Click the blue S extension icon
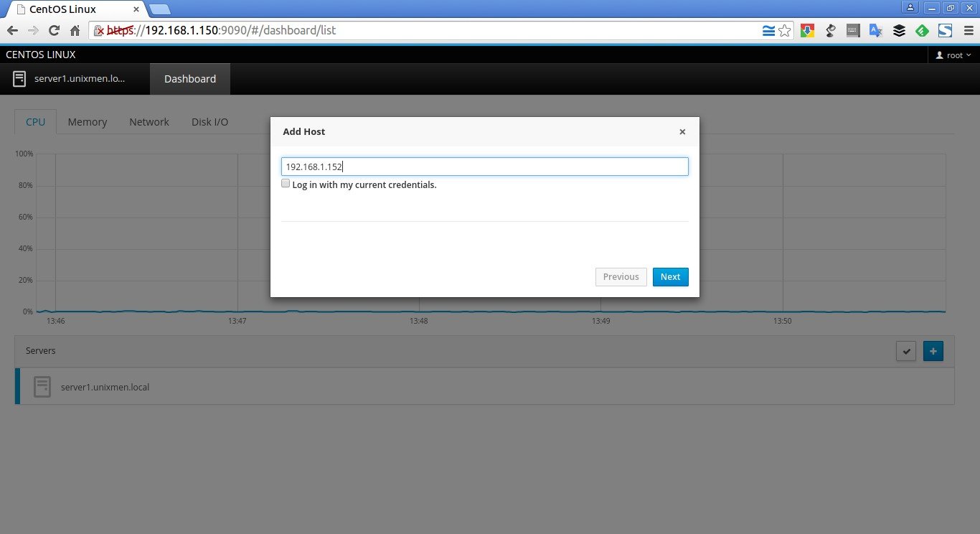 click(945, 31)
